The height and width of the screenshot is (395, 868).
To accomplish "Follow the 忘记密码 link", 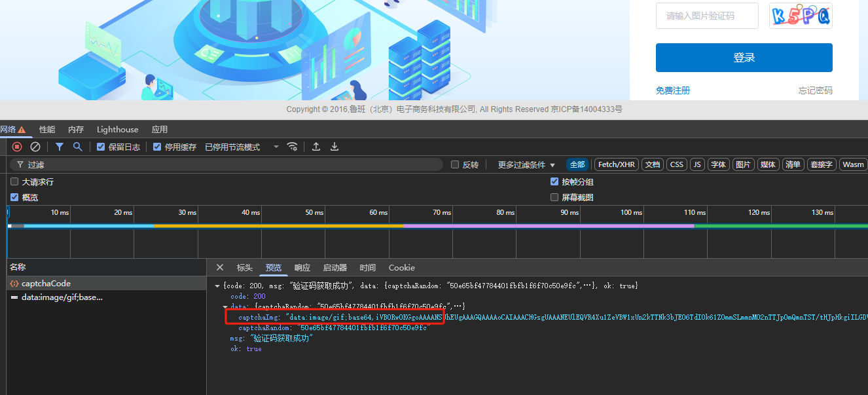I will click(816, 90).
